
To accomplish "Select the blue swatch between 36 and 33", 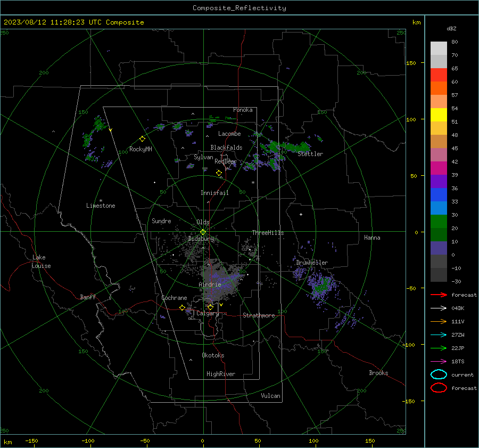I will coord(439,195).
